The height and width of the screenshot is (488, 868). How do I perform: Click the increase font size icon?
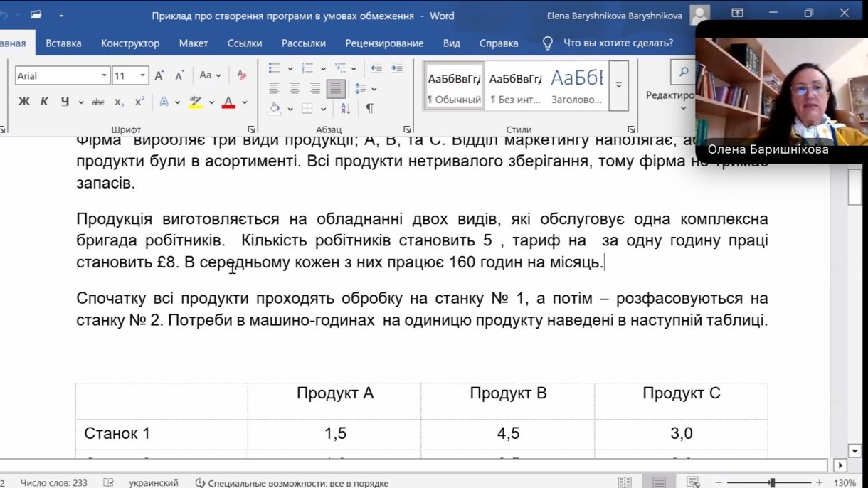pos(159,75)
